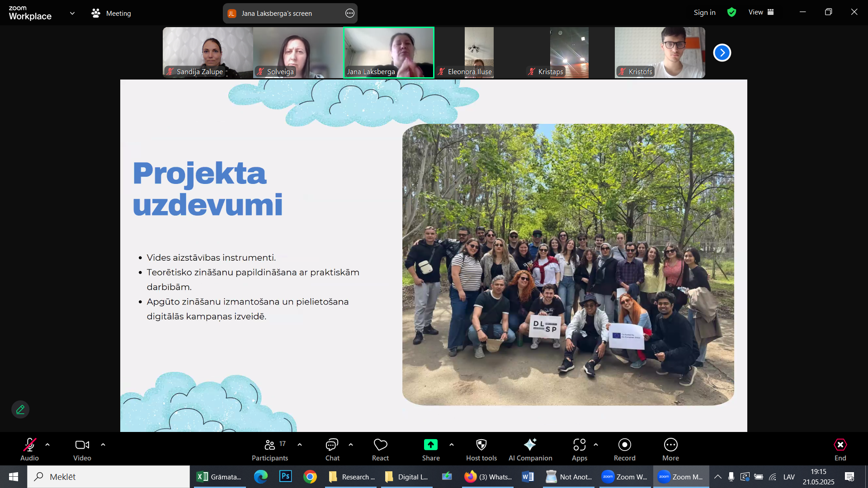The height and width of the screenshot is (488, 868).
Task: Show next participants with blue arrow
Action: coord(722,53)
